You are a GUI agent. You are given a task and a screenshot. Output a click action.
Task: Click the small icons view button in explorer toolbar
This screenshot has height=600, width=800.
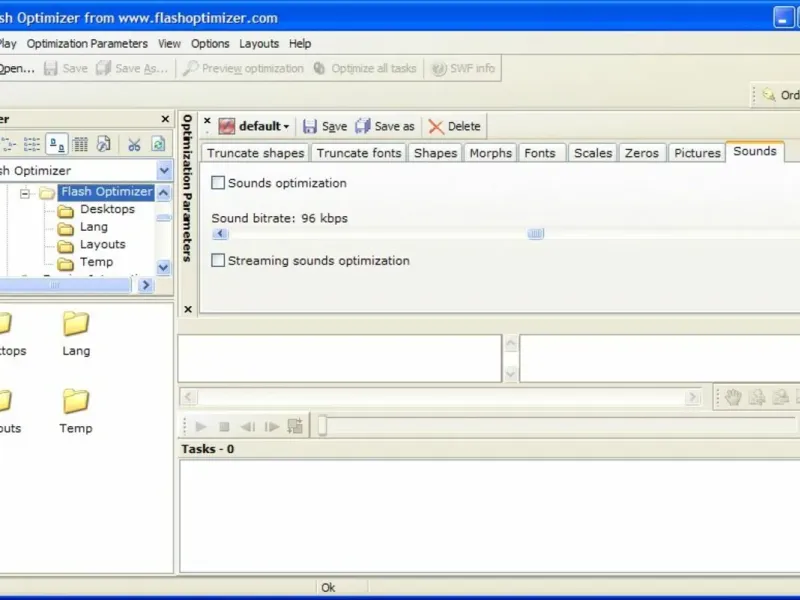(x=9, y=144)
